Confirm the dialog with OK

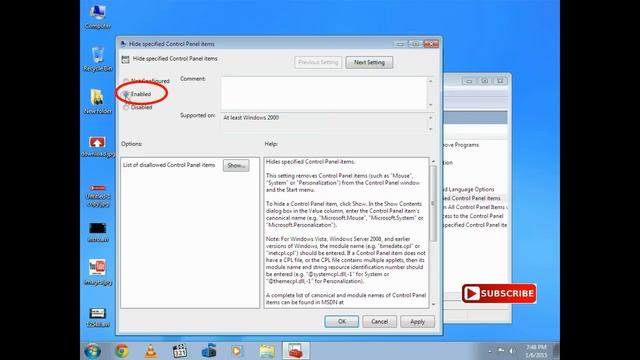click(342, 322)
